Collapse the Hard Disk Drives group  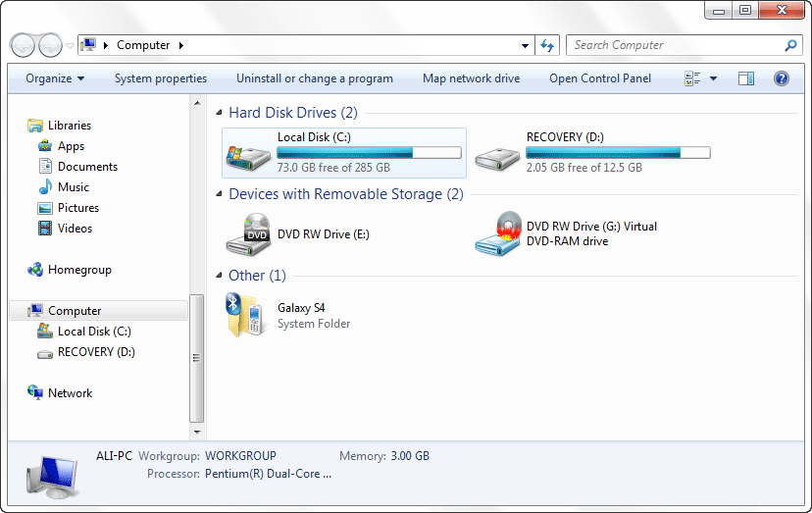(219, 113)
